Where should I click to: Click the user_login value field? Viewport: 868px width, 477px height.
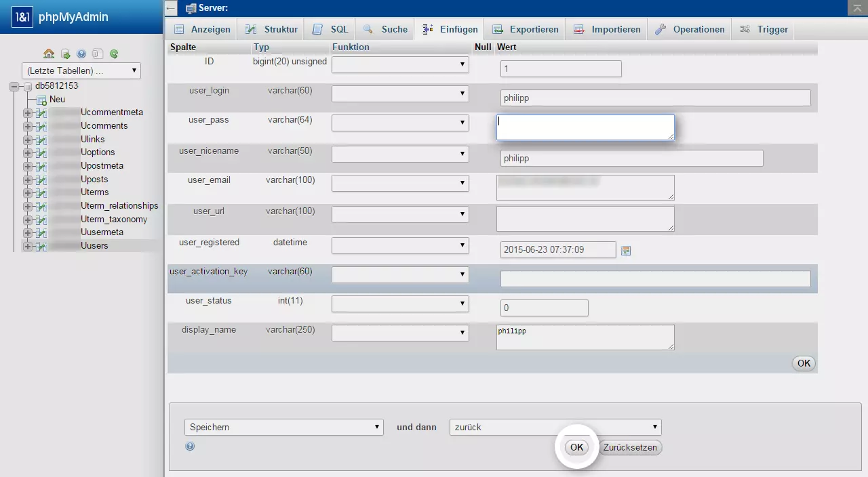[x=656, y=98]
